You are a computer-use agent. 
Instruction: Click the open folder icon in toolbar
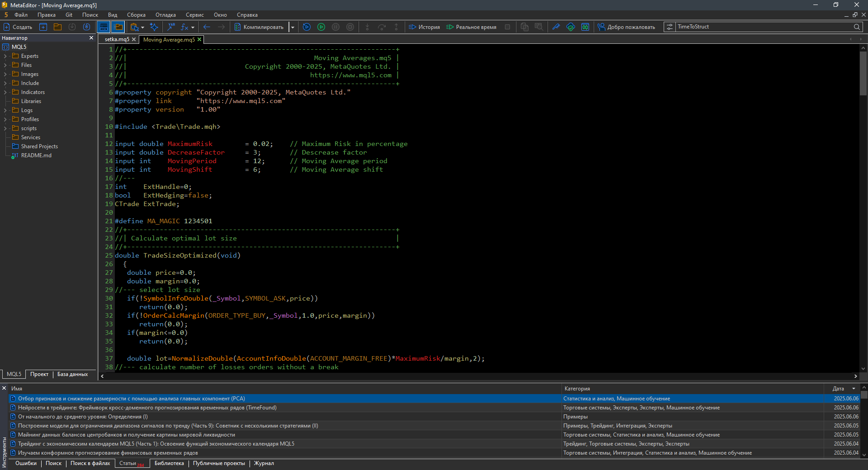click(x=57, y=27)
